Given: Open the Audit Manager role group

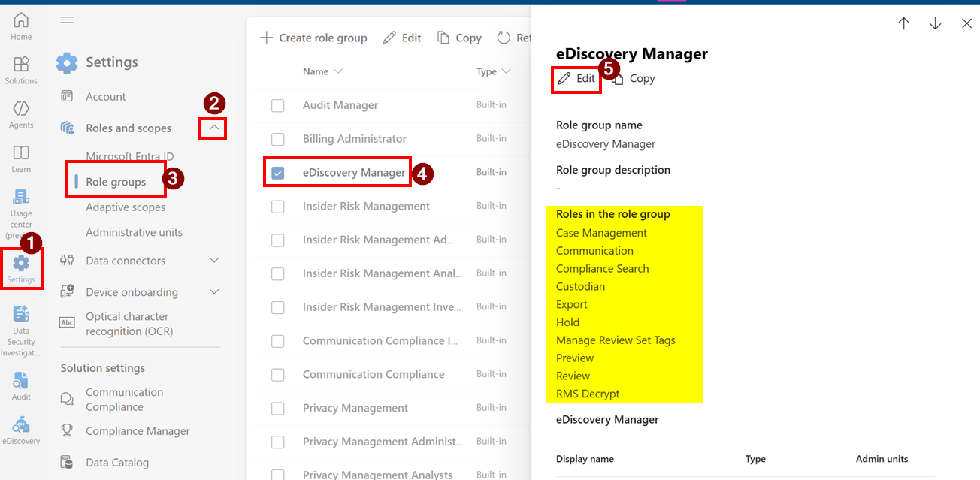Looking at the screenshot, I should pyautogui.click(x=340, y=105).
